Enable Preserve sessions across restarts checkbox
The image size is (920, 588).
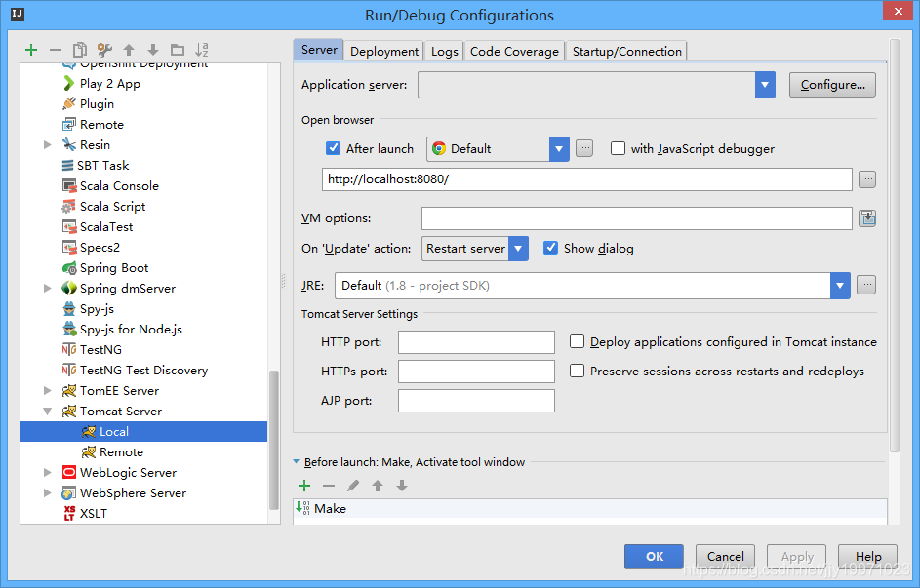tap(578, 372)
